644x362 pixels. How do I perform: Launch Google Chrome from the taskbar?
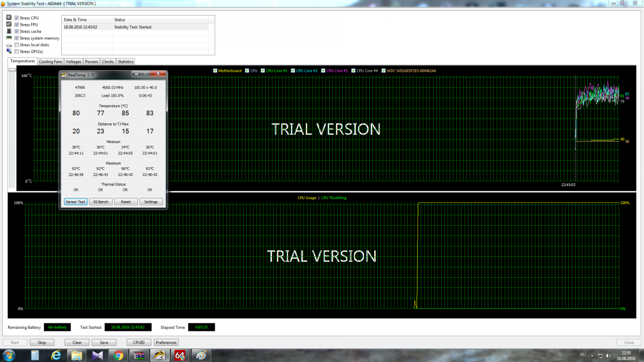tap(119, 356)
